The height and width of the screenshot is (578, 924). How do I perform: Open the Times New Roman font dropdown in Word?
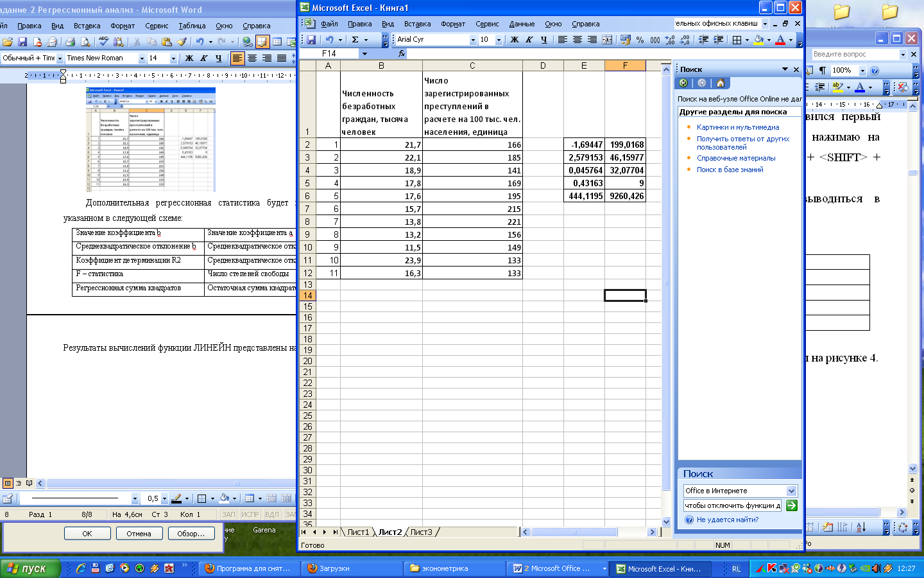[x=142, y=58]
